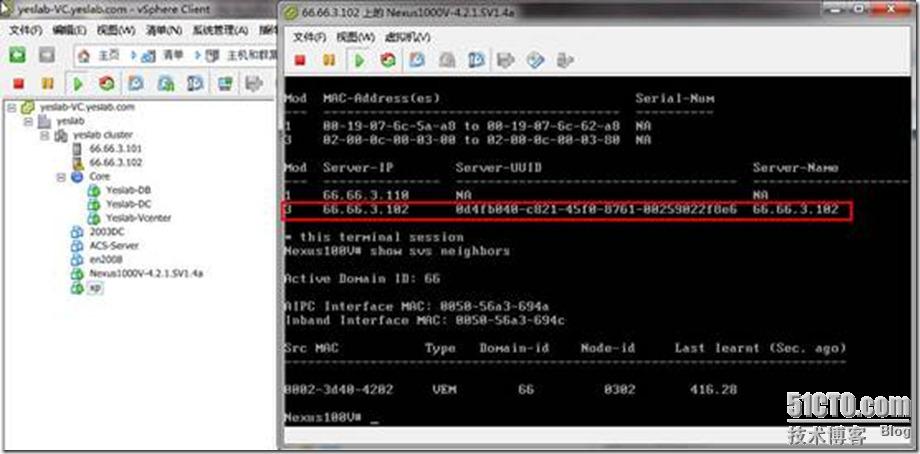Click the green play icon in Nexus1000V console window
The image size is (920, 454).
point(359,60)
